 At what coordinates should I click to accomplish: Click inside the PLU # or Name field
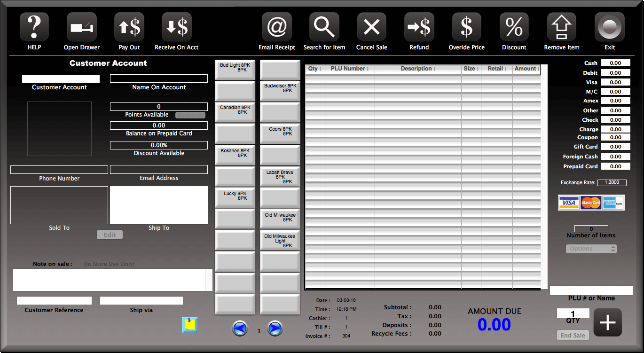click(x=591, y=290)
